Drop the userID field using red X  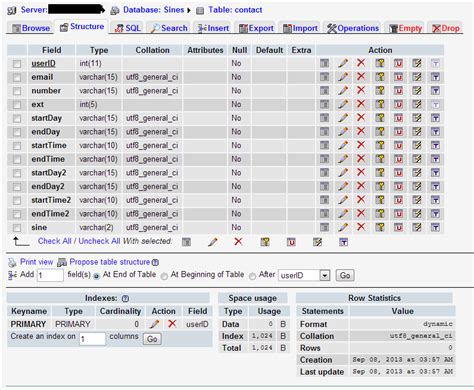tap(361, 63)
